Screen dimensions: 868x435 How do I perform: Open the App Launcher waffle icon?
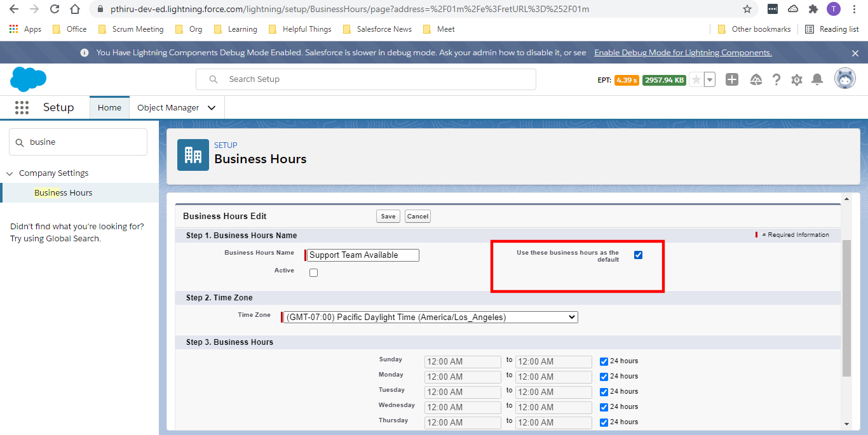click(x=22, y=107)
